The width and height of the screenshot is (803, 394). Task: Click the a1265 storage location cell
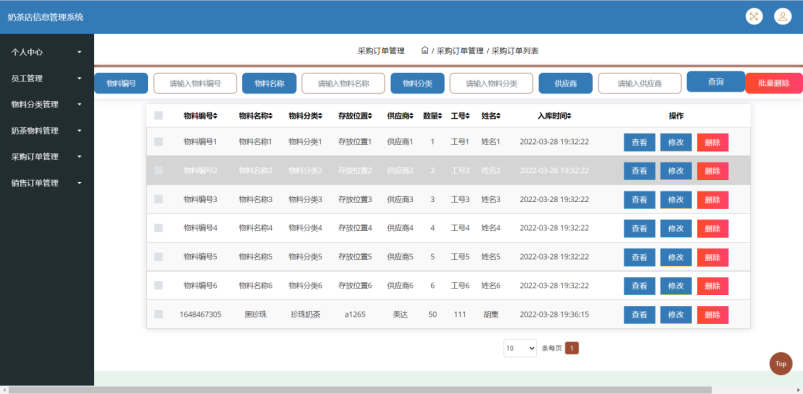[x=355, y=314]
